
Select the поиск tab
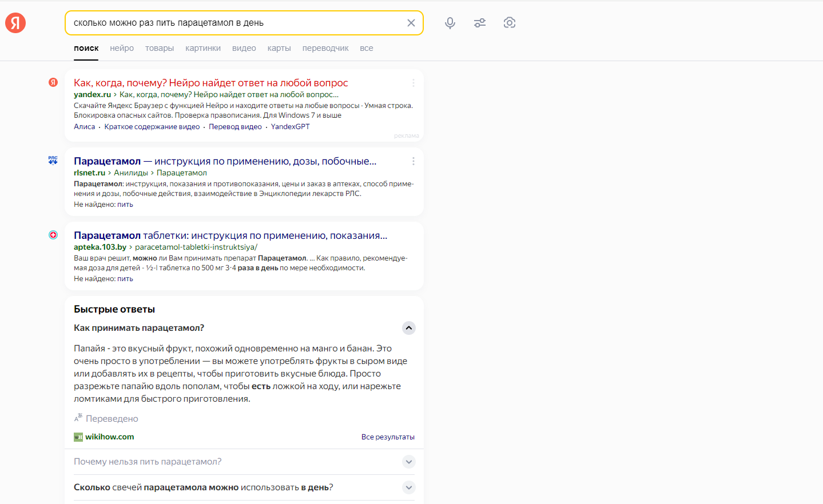coord(86,48)
